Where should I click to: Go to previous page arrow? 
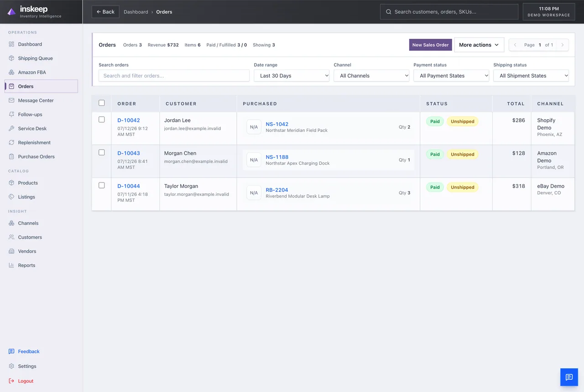[515, 45]
